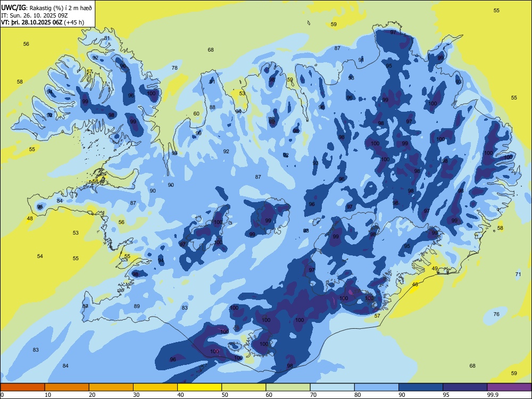Click the legend tick label '80'

(358, 395)
